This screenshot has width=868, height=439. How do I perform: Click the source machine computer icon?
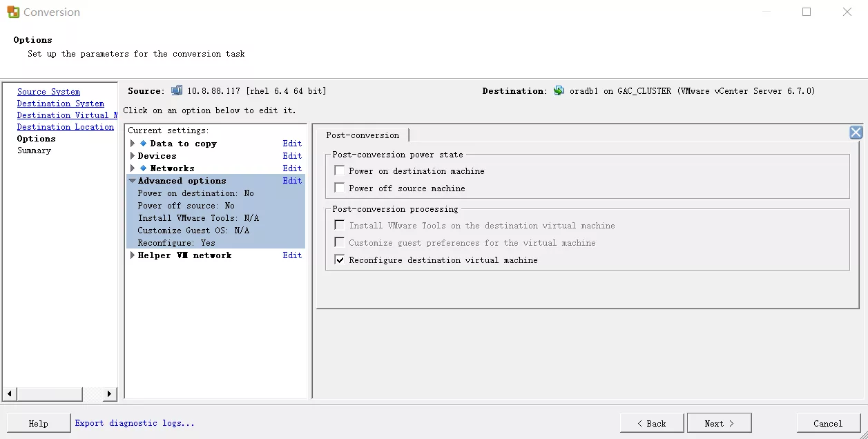coord(177,90)
